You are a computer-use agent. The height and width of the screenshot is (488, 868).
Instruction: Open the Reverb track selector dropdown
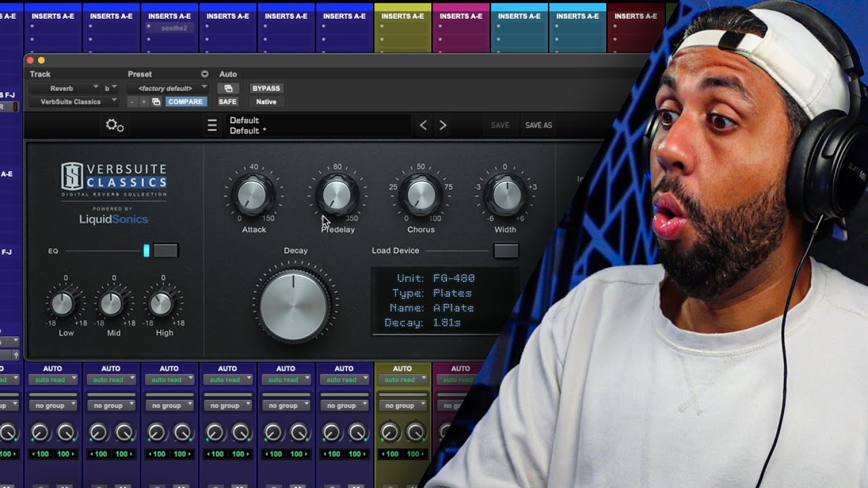point(64,88)
